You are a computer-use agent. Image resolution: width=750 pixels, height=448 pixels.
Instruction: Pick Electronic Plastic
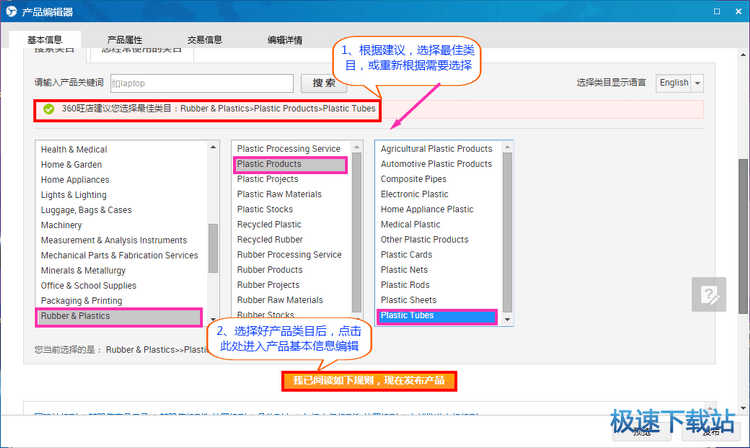click(415, 194)
